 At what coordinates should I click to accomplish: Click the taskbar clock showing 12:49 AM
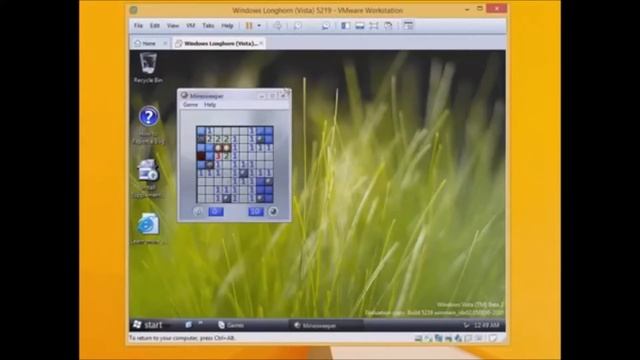pos(487,325)
